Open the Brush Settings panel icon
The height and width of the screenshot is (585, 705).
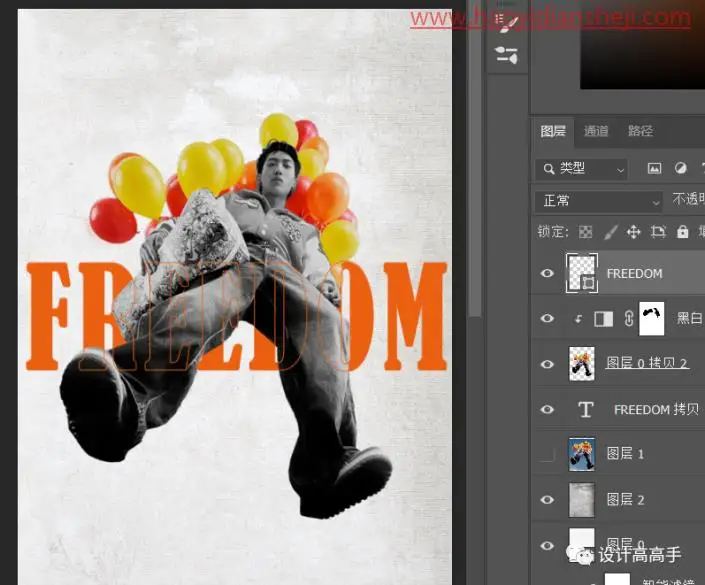(x=507, y=23)
